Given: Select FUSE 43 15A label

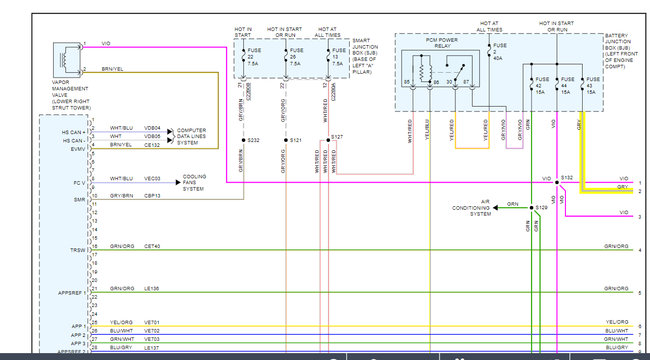Looking at the screenshot, I should point(593,86).
